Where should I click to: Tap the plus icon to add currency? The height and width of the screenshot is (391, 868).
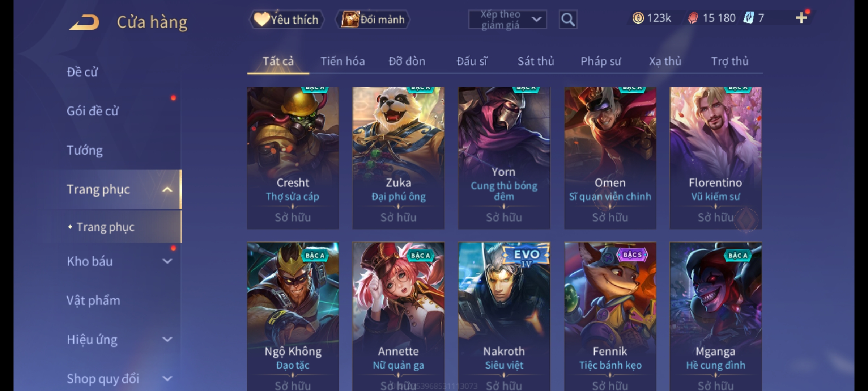801,18
